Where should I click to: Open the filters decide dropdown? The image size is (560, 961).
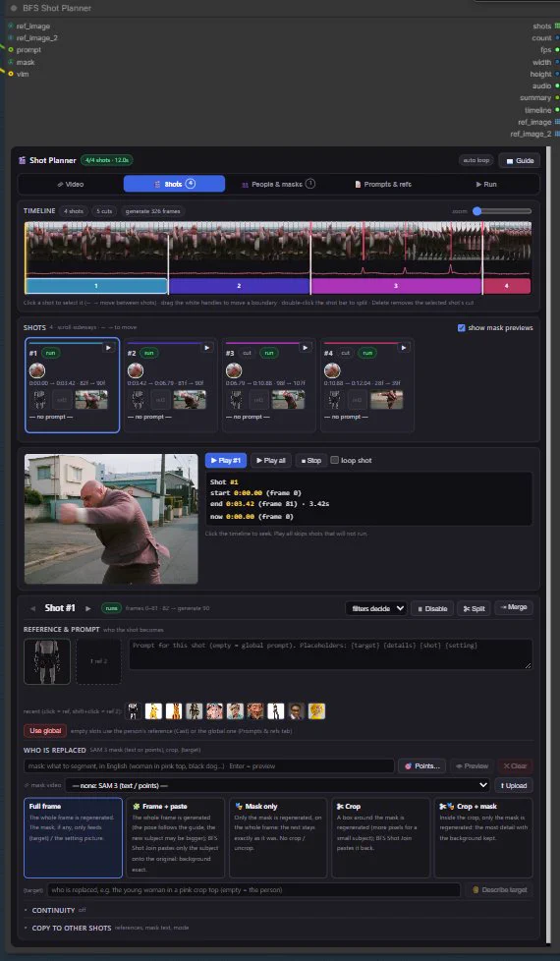click(x=376, y=608)
